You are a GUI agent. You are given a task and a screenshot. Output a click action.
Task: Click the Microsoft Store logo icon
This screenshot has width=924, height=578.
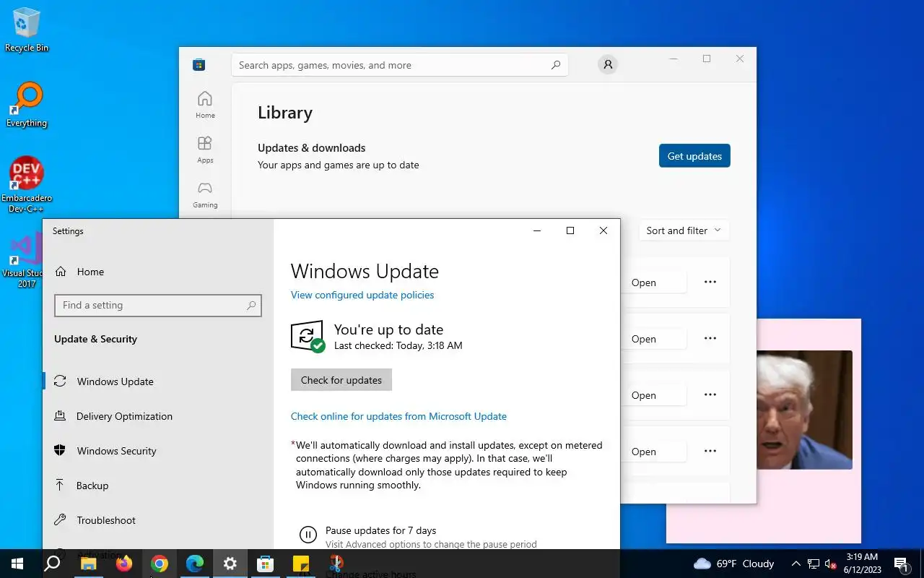[199, 65]
